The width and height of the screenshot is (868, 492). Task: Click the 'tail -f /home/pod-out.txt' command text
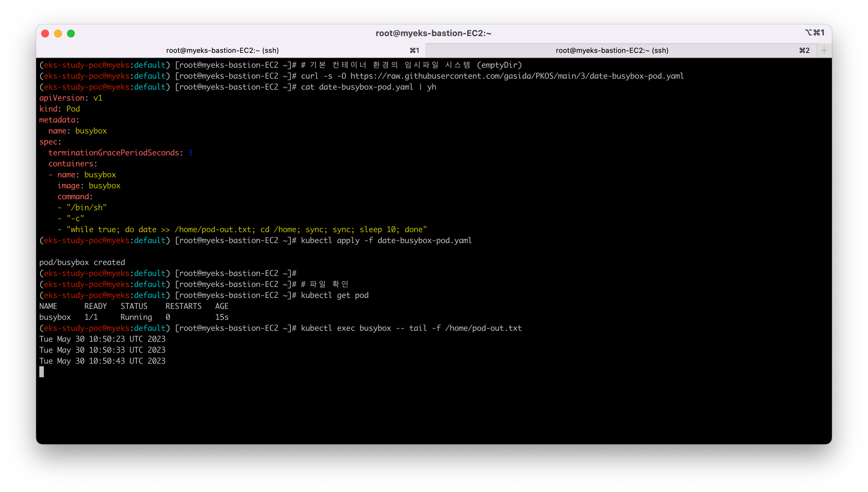click(x=465, y=328)
